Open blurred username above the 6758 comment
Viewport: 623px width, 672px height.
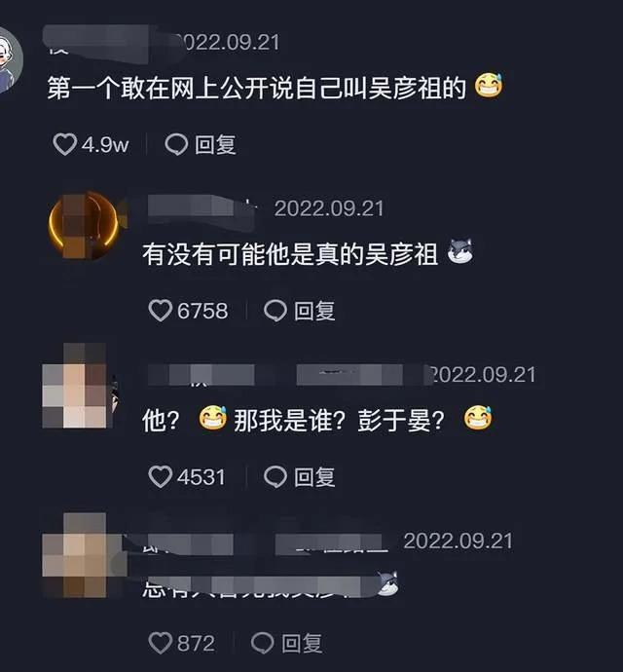coord(202,208)
